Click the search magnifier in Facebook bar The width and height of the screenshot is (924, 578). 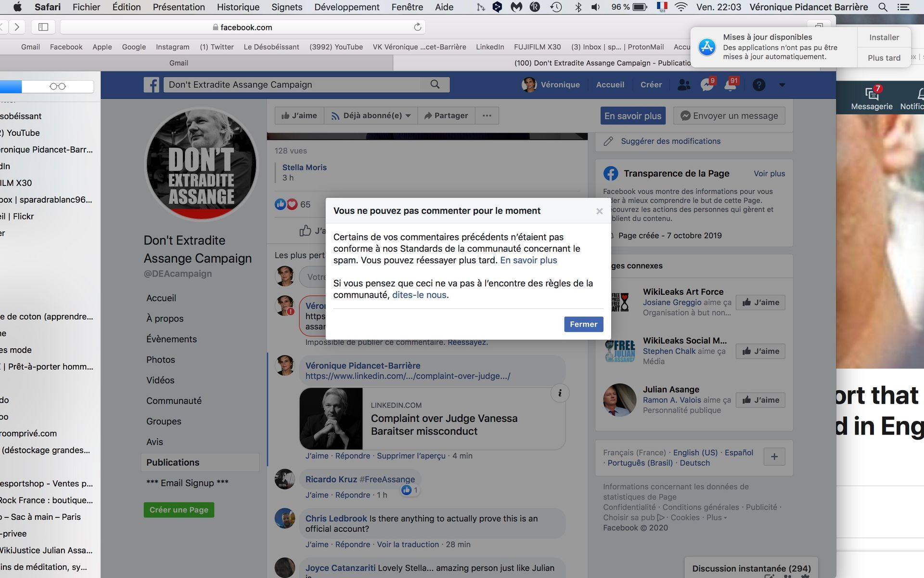[x=435, y=84]
